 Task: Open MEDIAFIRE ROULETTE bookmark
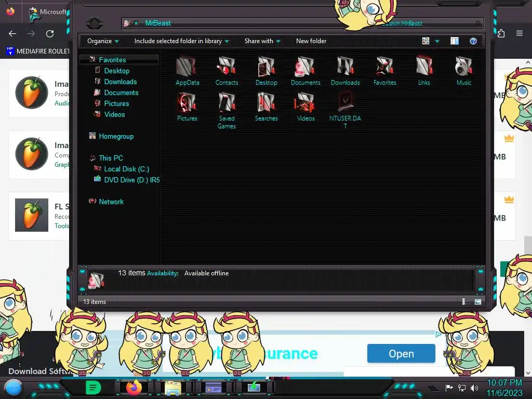coord(38,51)
